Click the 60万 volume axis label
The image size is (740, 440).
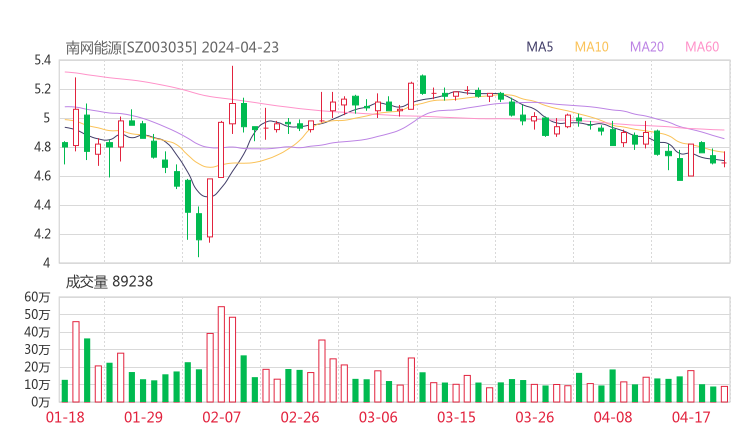pos(37,297)
